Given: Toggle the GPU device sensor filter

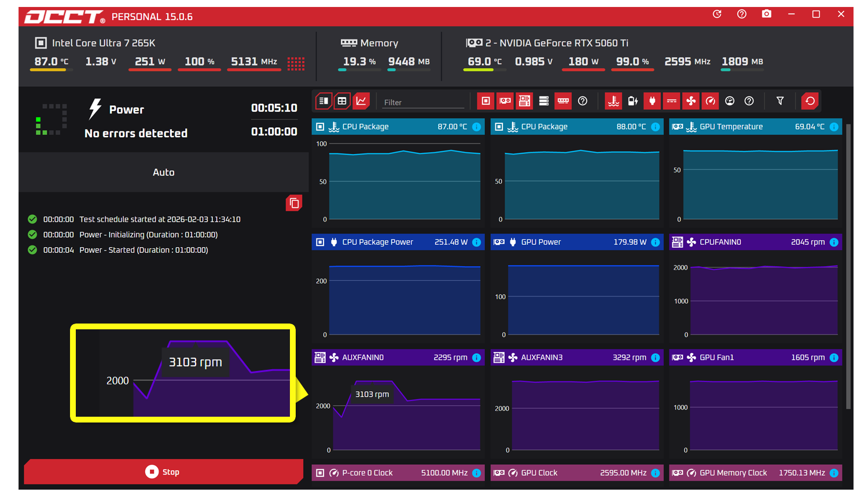Looking at the screenshot, I should 505,101.
